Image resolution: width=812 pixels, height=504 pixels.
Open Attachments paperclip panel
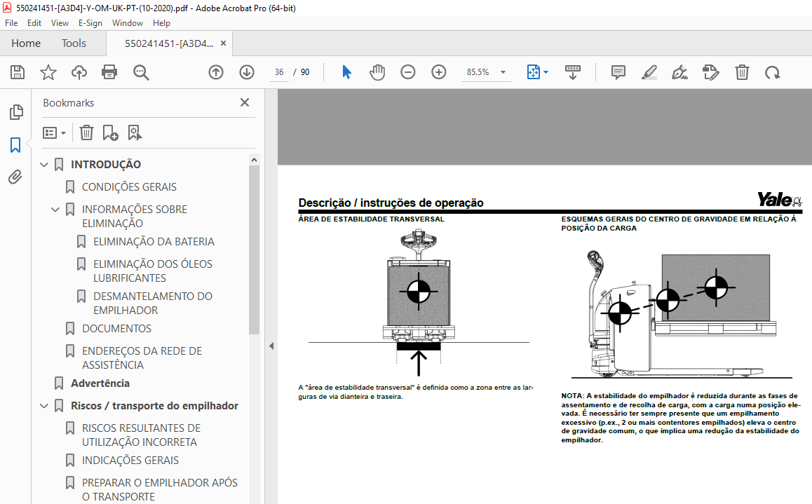click(15, 177)
